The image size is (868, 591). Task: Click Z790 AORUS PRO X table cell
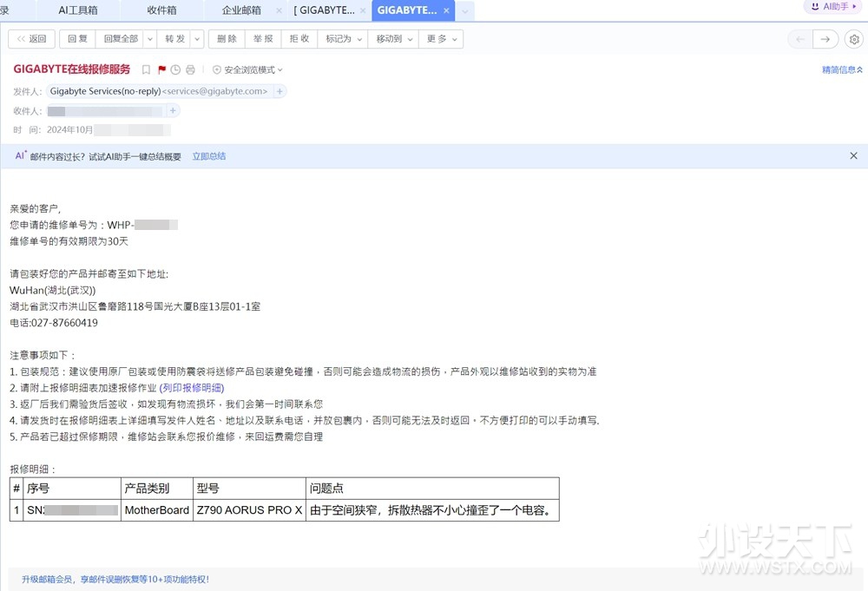(x=249, y=510)
